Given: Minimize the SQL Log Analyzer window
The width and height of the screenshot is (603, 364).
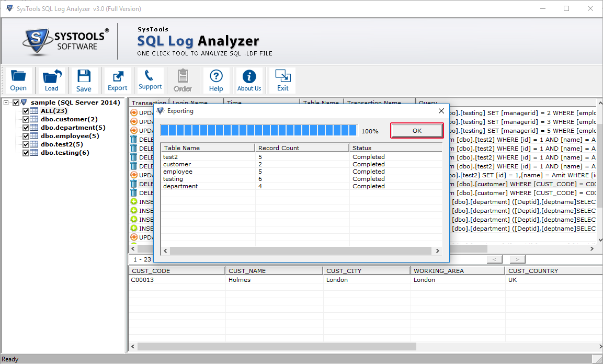Looking at the screenshot, I should 543,8.
